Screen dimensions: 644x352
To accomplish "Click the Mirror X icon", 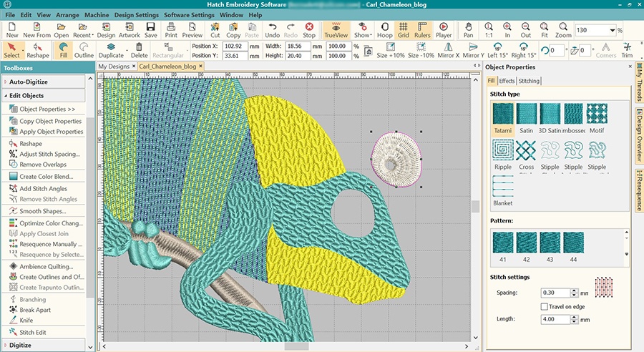I will point(448,50).
